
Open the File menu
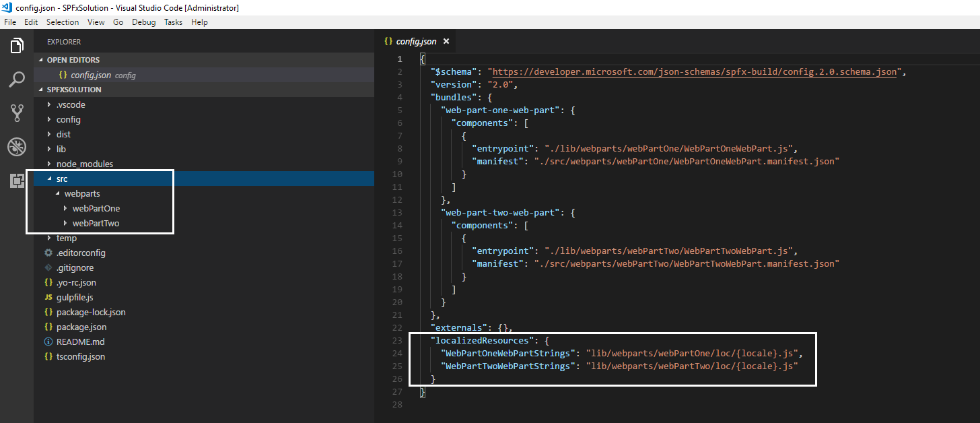(x=10, y=22)
